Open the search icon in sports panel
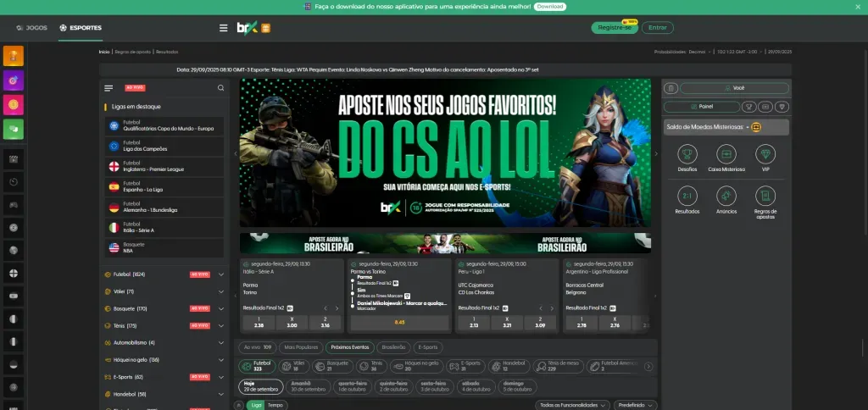 tap(221, 88)
